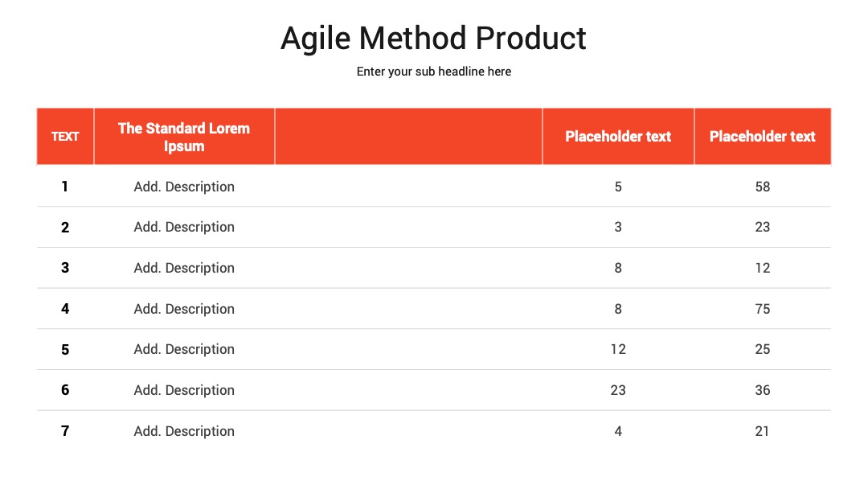This screenshot has width=868, height=489.
Task: Click Add. Description in row 2
Action: pyautogui.click(x=184, y=227)
